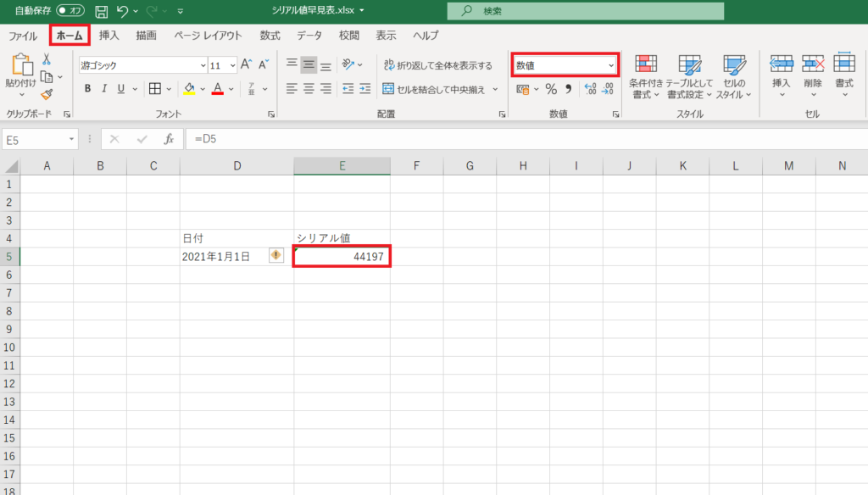Apply bottom vertical alignment
The height and width of the screenshot is (495, 868).
(x=325, y=64)
